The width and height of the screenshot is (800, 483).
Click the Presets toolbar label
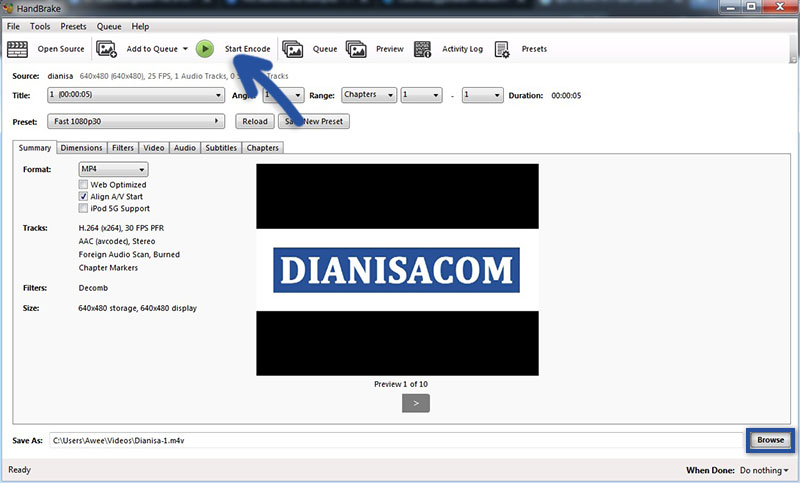point(534,49)
